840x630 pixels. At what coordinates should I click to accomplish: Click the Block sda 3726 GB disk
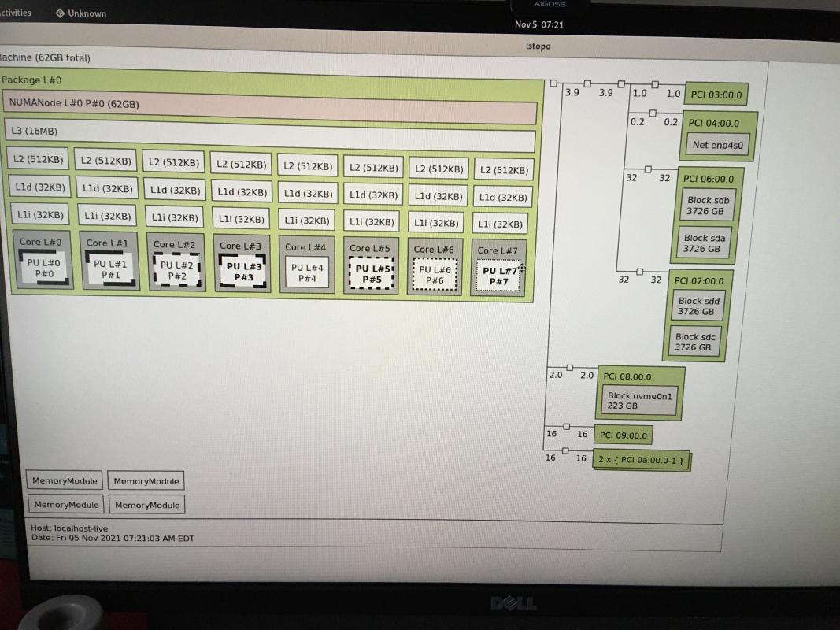(704, 243)
